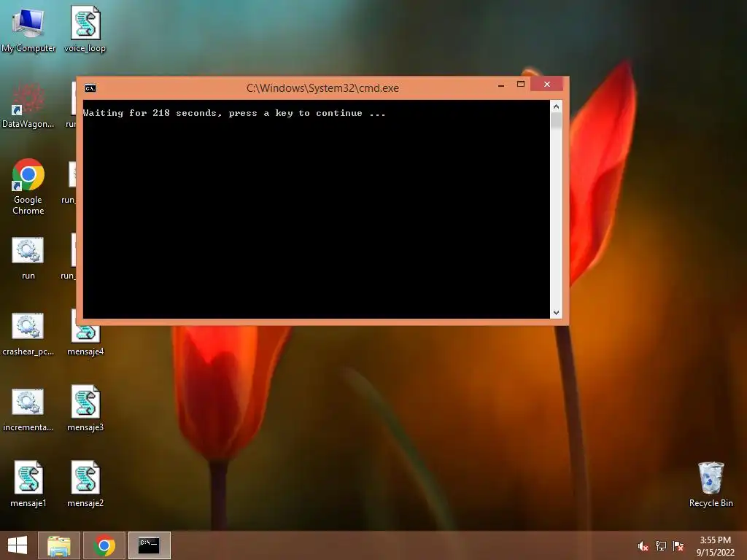Select the mensaje3 script icon
Screen dimensions: 747x560
click(x=85, y=408)
